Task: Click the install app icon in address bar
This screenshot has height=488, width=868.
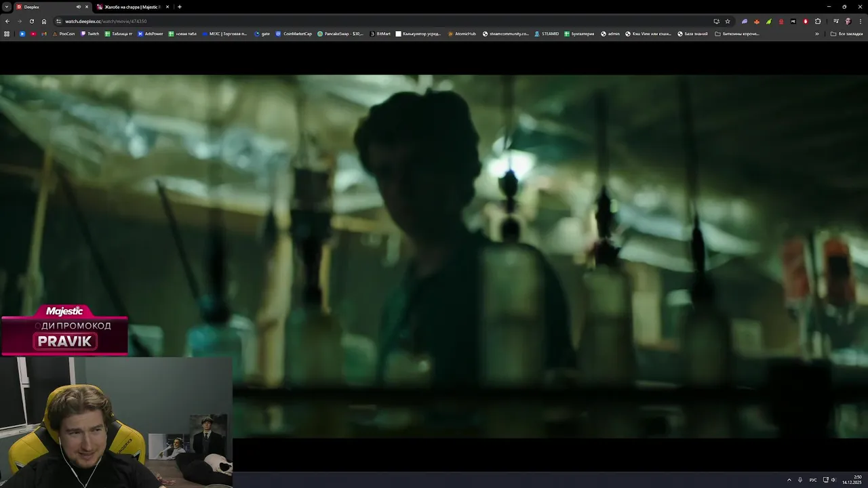Action: tap(717, 21)
